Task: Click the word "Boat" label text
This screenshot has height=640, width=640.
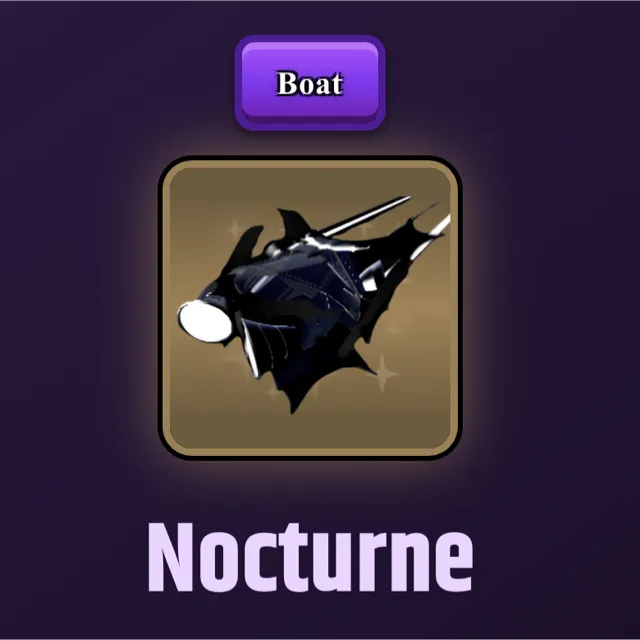Action: coord(310,83)
